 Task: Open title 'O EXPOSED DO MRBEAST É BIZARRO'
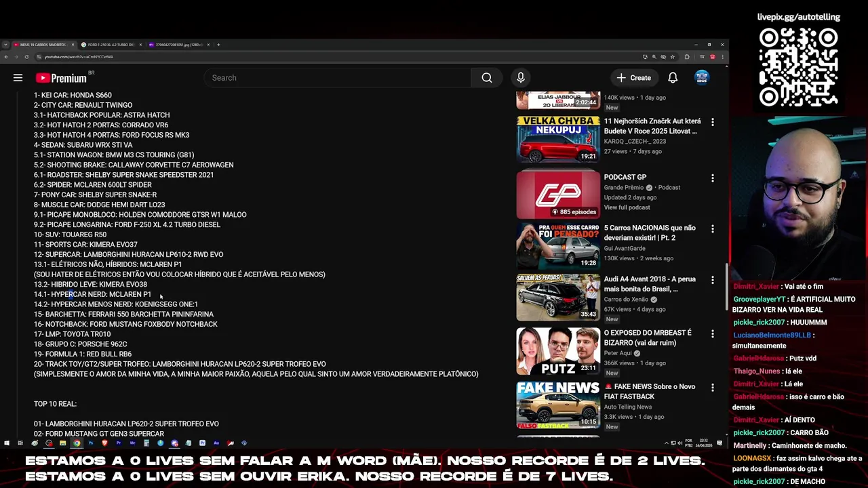pos(648,338)
